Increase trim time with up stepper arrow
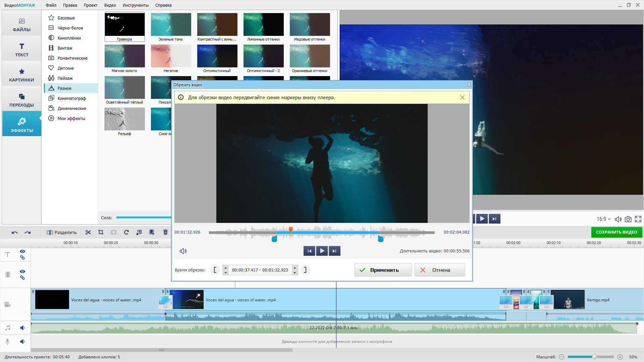Viewport: 644px width, 362px height. pyautogui.click(x=226, y=267)
